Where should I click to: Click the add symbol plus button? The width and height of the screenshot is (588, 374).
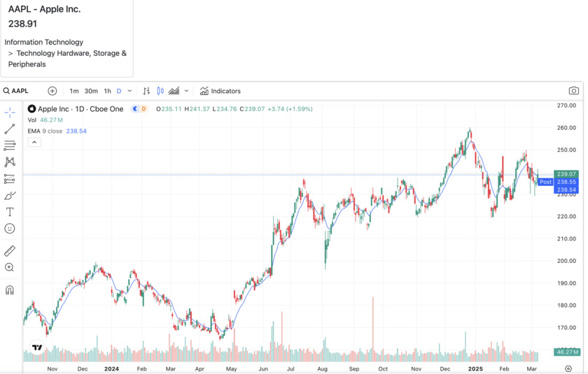52,91
